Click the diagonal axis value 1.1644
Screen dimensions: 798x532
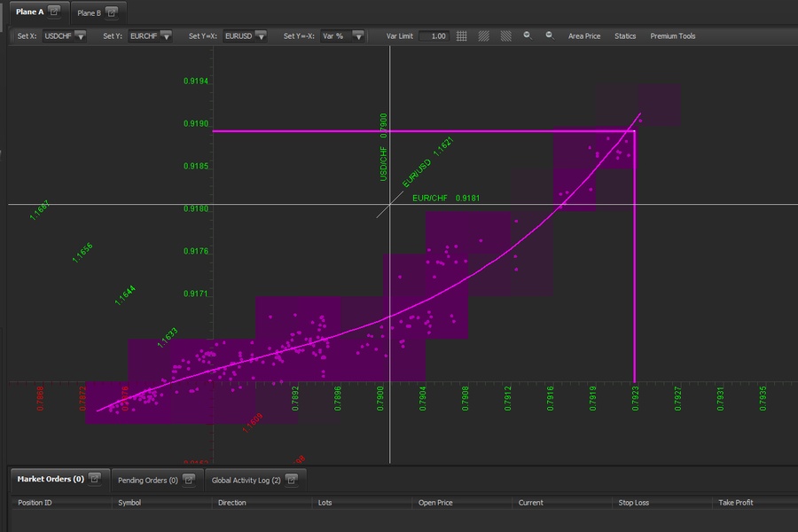coord(125,295)
